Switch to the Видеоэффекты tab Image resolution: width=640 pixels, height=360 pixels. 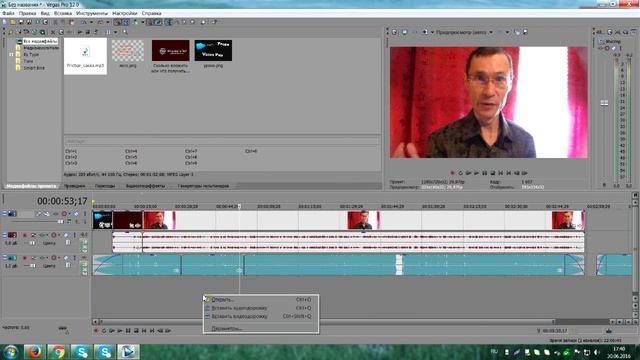[145, 186]
